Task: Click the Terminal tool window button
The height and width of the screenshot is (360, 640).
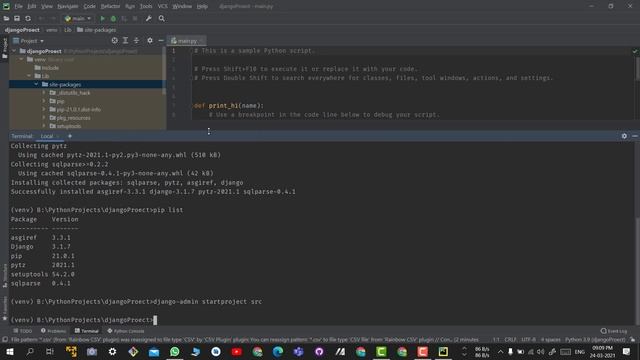Action: pyautogui.click(x=87, y=331)
